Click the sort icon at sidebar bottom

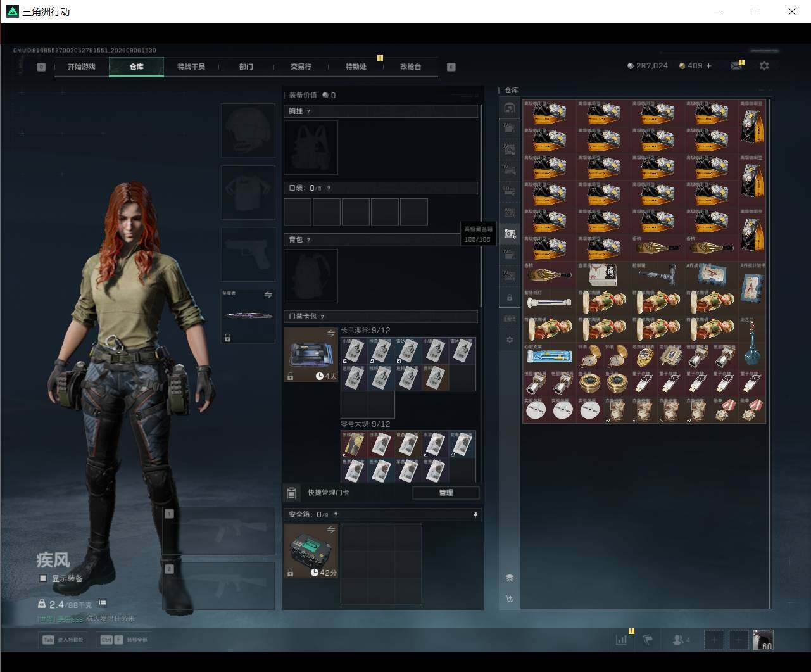point(510,599)
